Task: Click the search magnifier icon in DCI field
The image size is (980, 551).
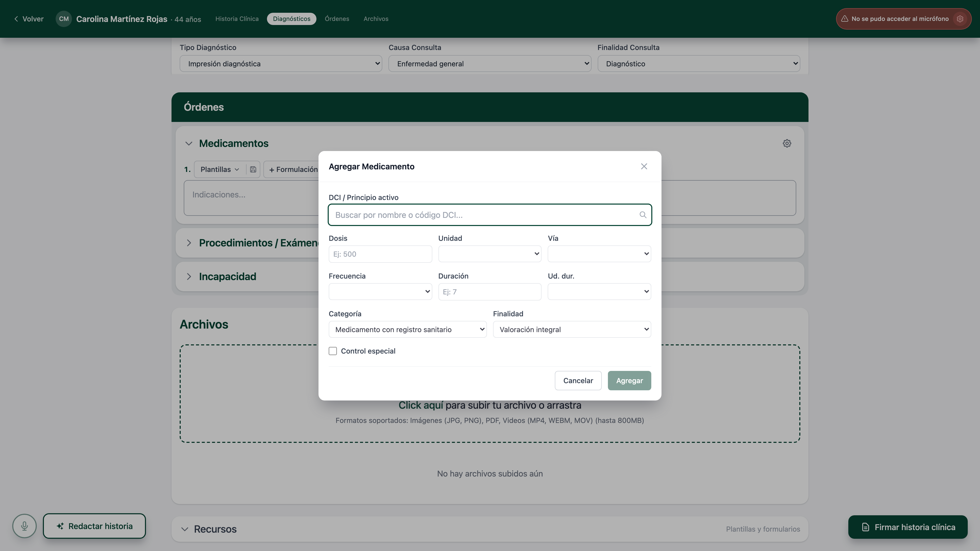Action: point(643,215)
